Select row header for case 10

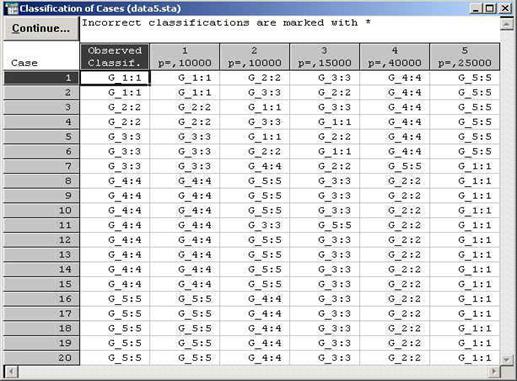[41, 210]
